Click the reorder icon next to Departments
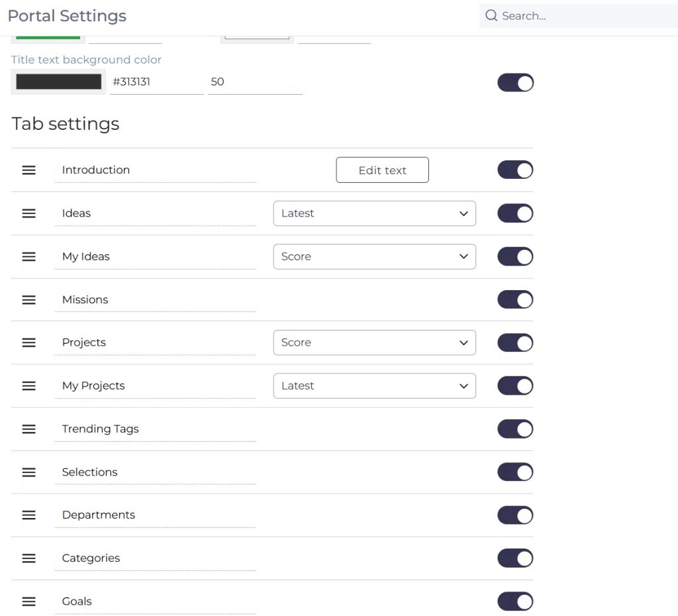Screen dimensions: 678x616 tap(29, 515)
